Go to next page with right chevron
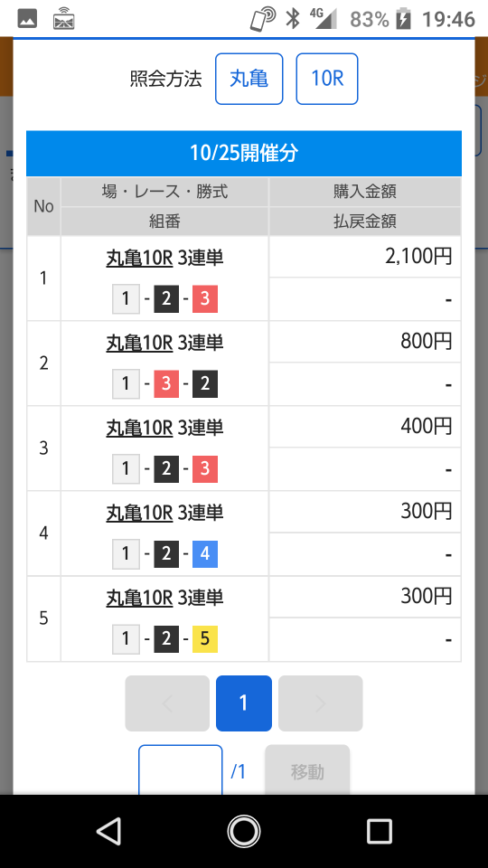Image resolution: width=488 pixels, height=868 pixels. (x=320, y=703)
